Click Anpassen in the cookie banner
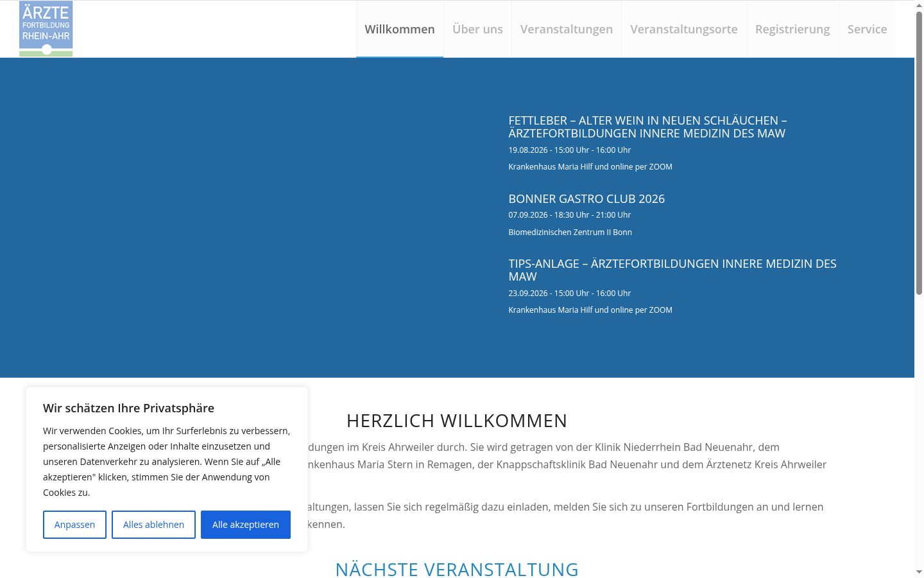 pos(74,525)
